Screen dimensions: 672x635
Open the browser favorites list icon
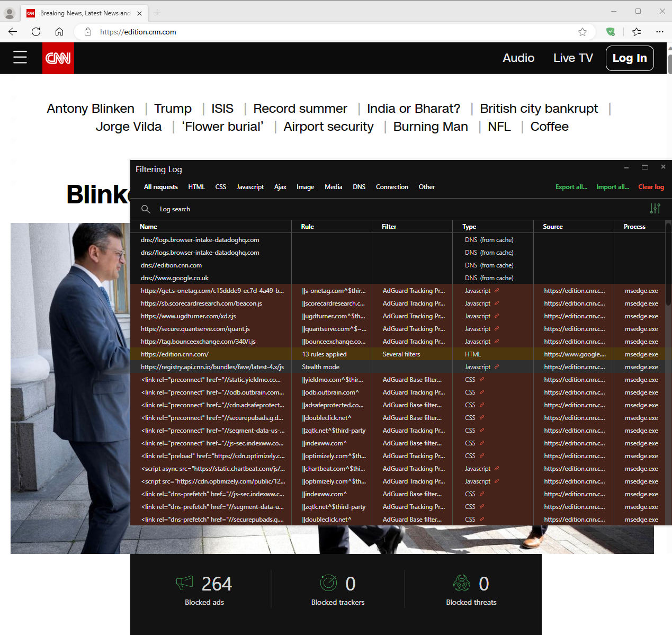pos(637,32)
